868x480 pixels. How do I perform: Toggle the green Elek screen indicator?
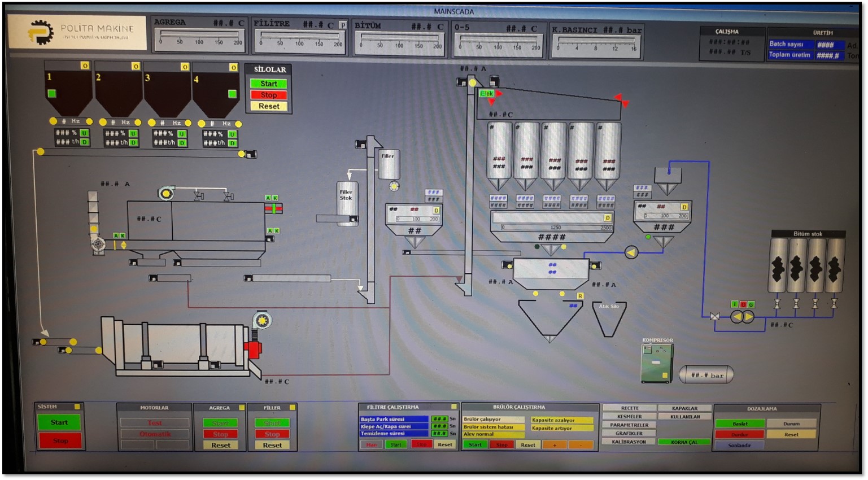[486, 94]
